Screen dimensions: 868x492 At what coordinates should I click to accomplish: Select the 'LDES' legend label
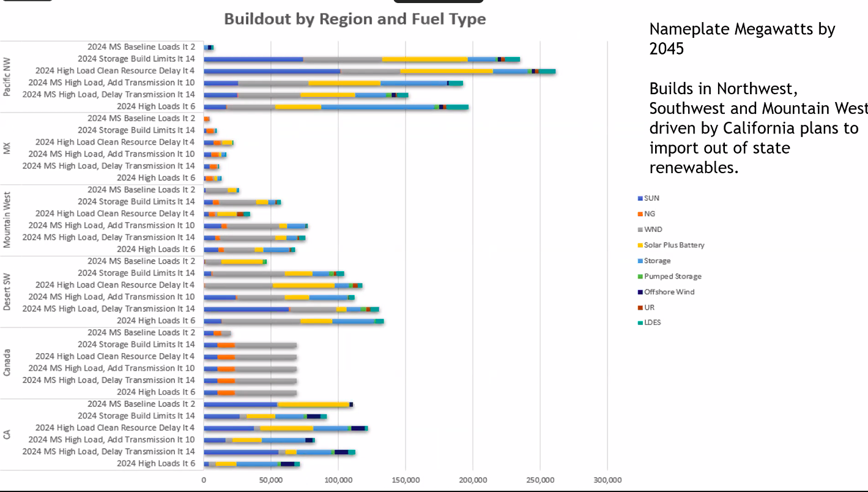(x=653, y=322)
